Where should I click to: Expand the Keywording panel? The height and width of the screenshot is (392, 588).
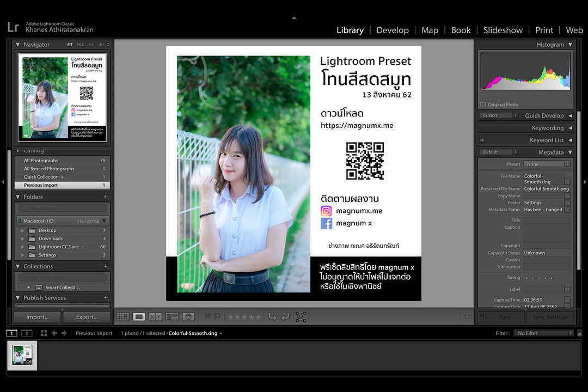point(571,128)
